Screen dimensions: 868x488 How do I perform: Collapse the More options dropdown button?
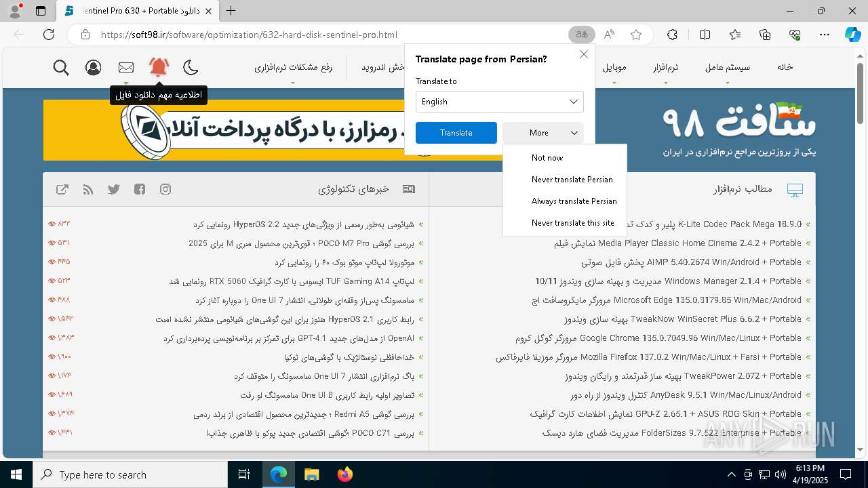543,133
